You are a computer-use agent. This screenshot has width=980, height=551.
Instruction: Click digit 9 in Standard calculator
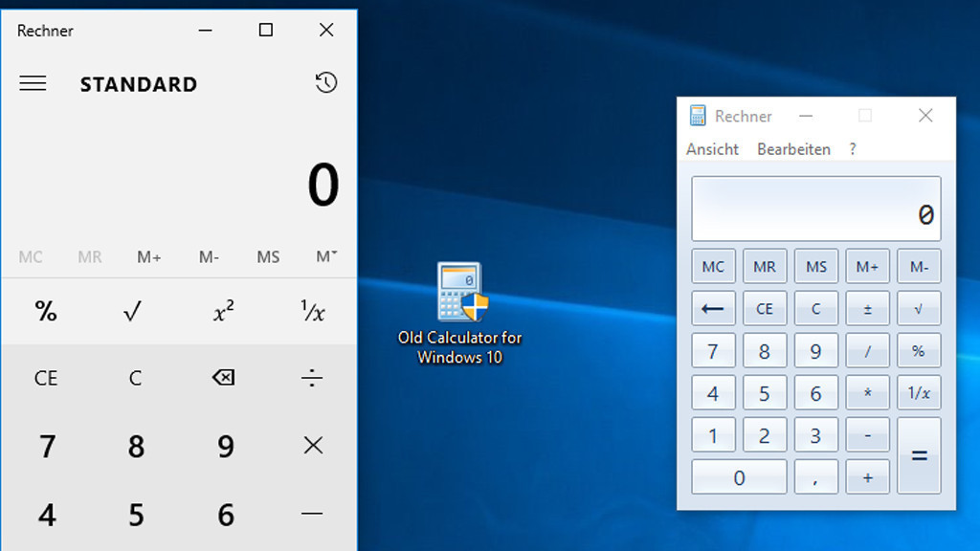[225, 446]
